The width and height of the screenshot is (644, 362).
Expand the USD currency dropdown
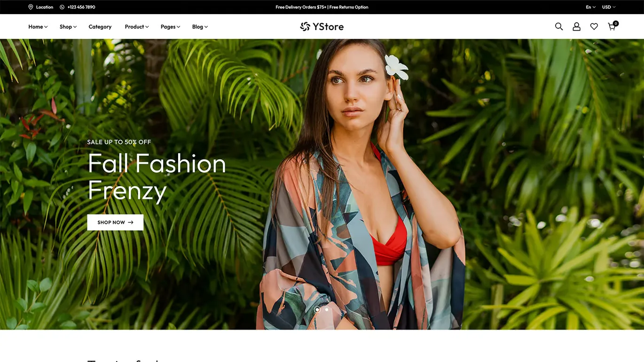(609, 7)
